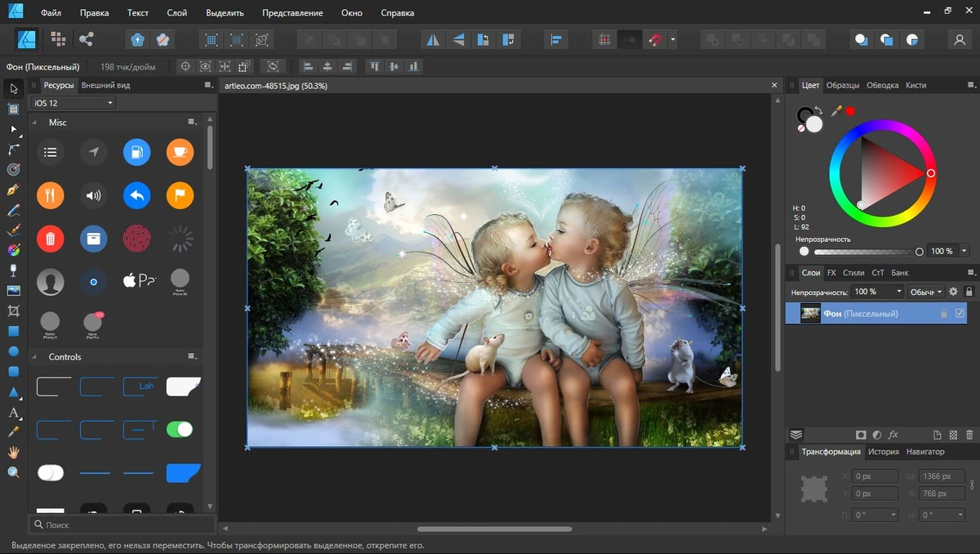Switch to the Внешний вид tab
980x554 pixels.
click(105, 85)
